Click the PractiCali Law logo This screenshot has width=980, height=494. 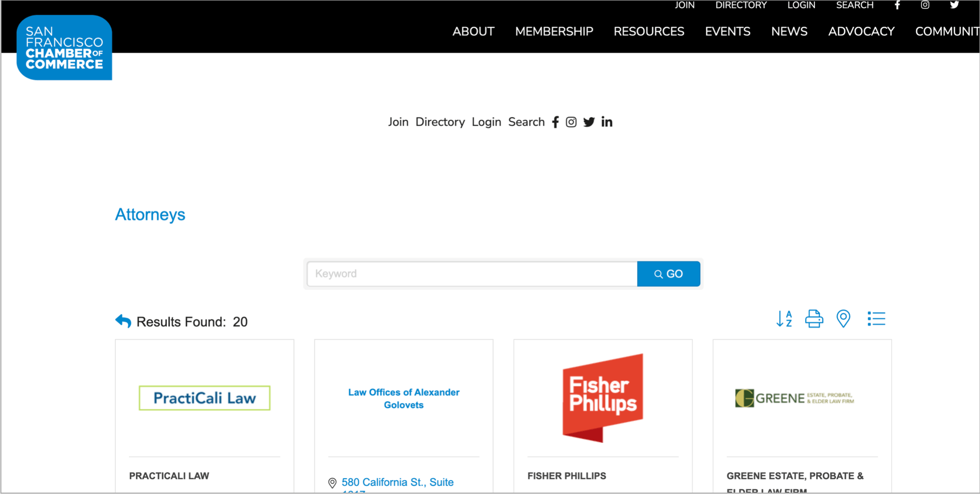point(205,398)
